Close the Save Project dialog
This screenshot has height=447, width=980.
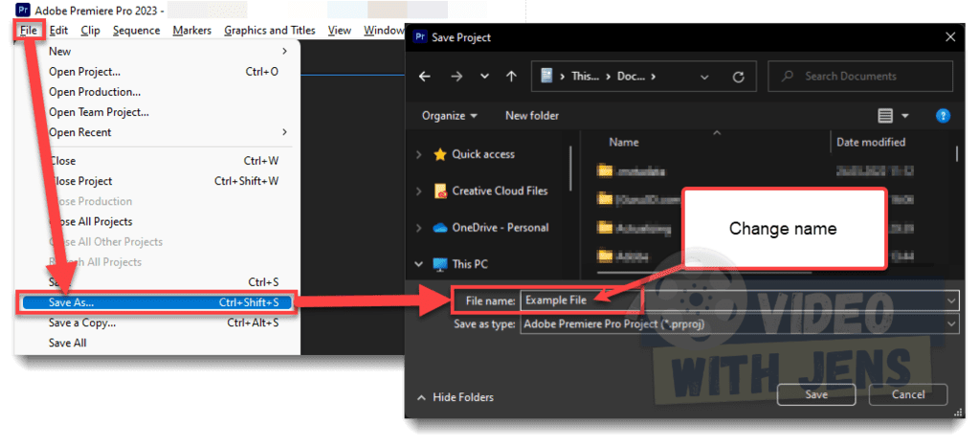950,37
